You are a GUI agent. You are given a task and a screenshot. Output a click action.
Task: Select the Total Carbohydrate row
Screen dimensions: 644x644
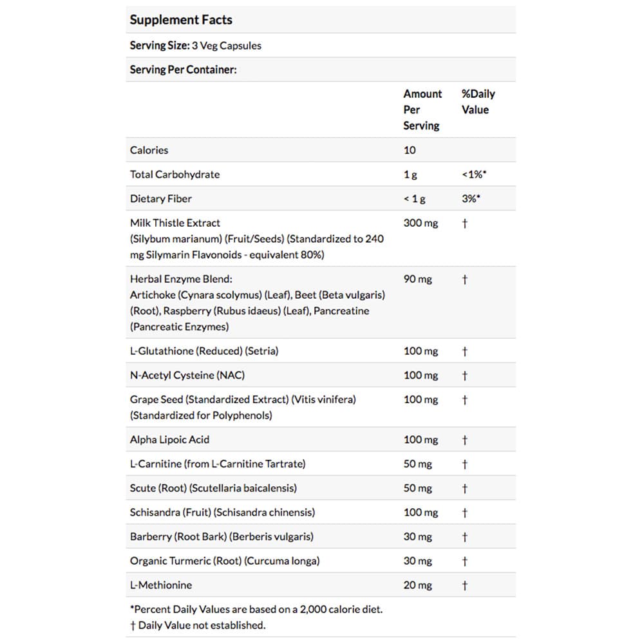(x=321, y=174)
